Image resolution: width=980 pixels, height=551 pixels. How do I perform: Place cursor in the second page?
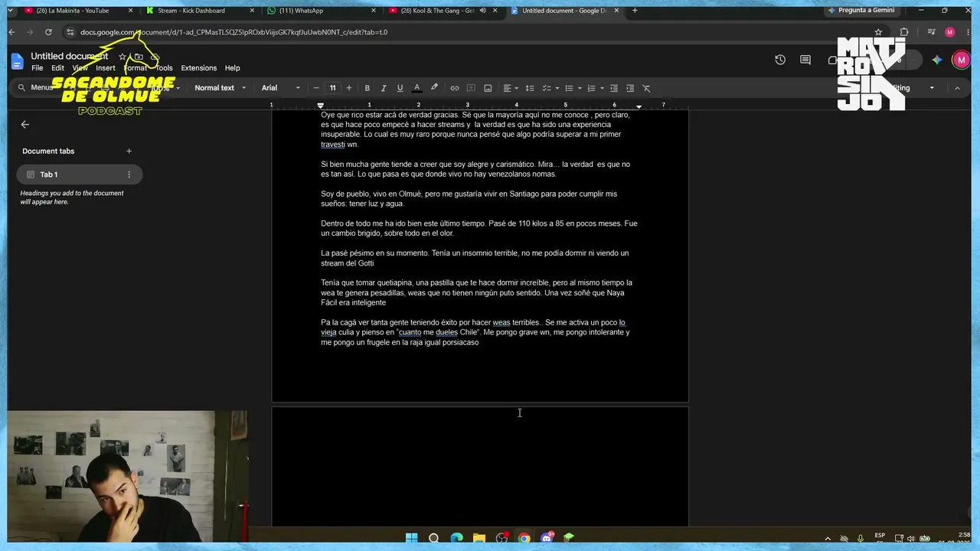pos(480,467)
